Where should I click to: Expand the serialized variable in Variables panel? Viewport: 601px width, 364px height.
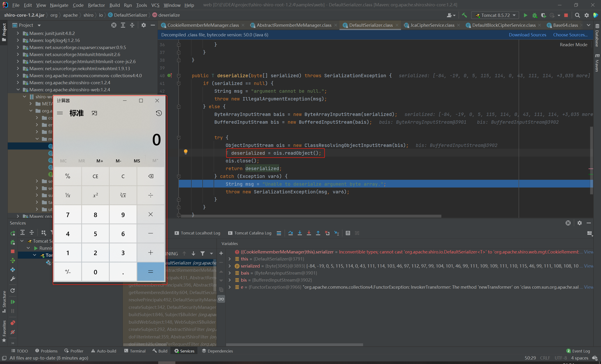[x=230, y=266]
